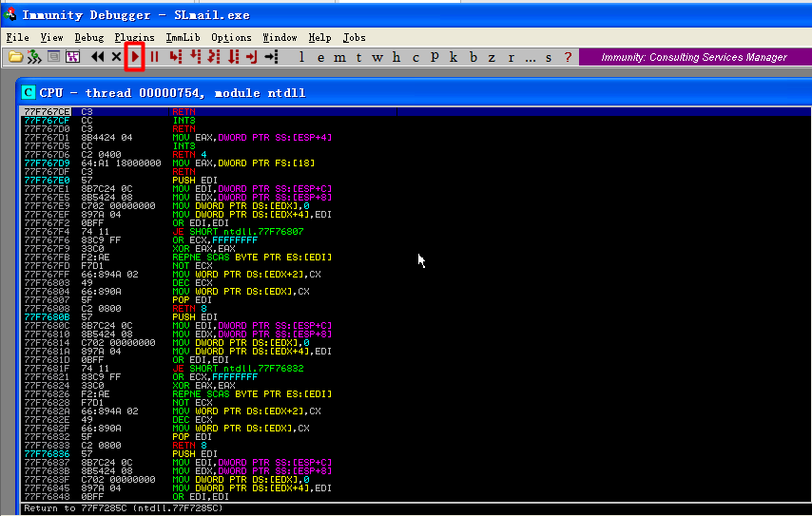Click Execute till return icon
The image size is (812, 516).
tap(252, 57)
